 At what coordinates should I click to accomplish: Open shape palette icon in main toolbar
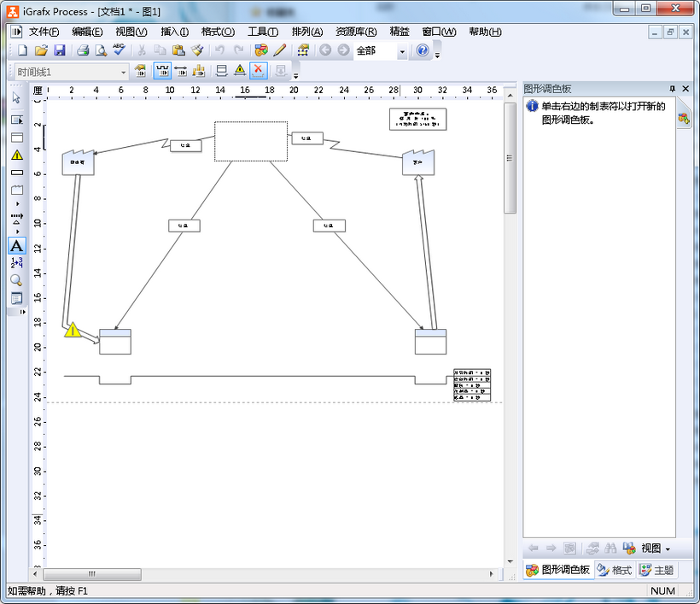[261, 50]
